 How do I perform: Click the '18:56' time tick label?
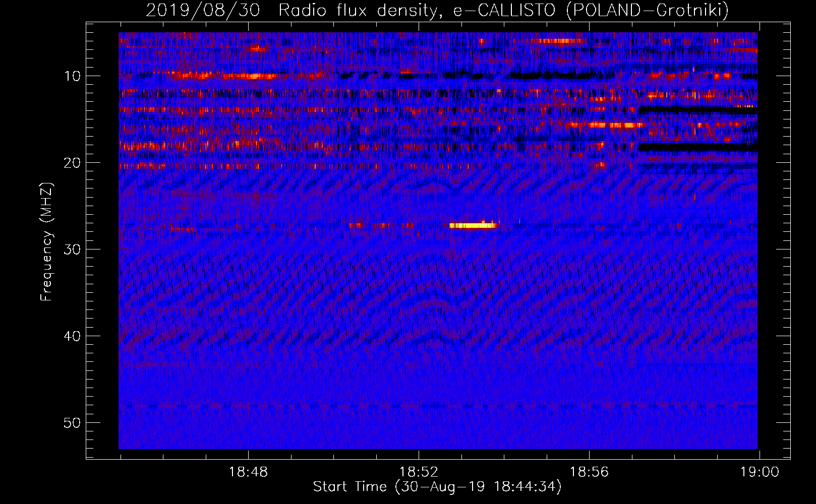pyautogui.click(x=590, y=472)
